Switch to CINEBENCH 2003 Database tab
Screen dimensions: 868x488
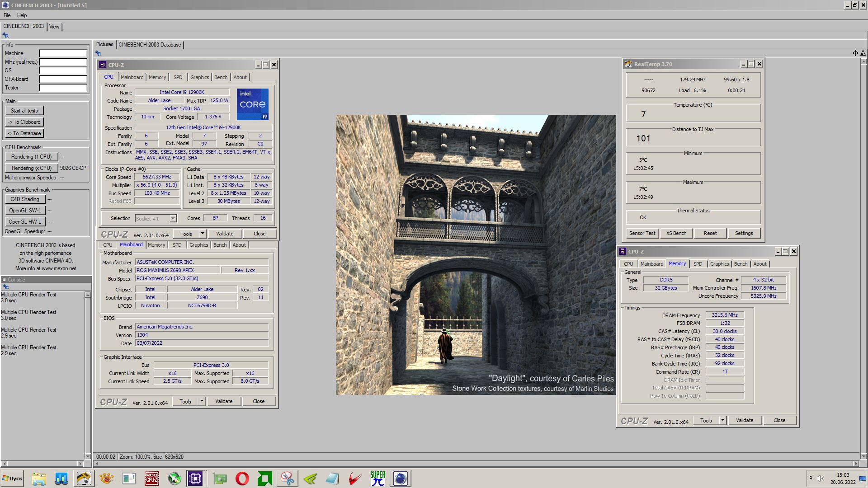(x=150, y=45)
